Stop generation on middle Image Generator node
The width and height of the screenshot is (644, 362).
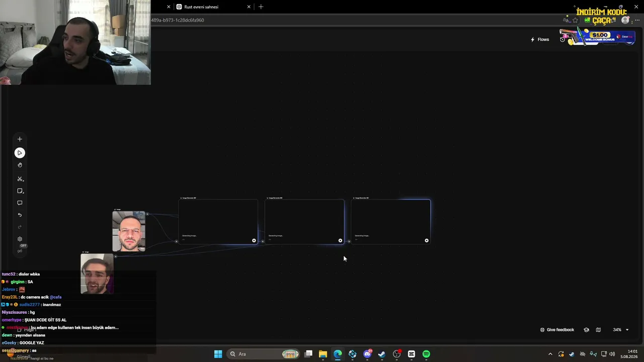click(x=340, y=241)
